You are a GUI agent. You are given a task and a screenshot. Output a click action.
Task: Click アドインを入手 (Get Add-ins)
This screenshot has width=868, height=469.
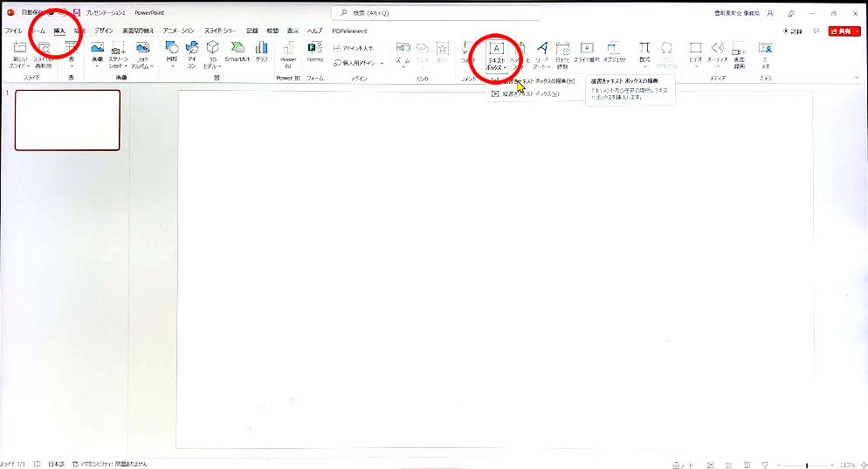(353, 49)
